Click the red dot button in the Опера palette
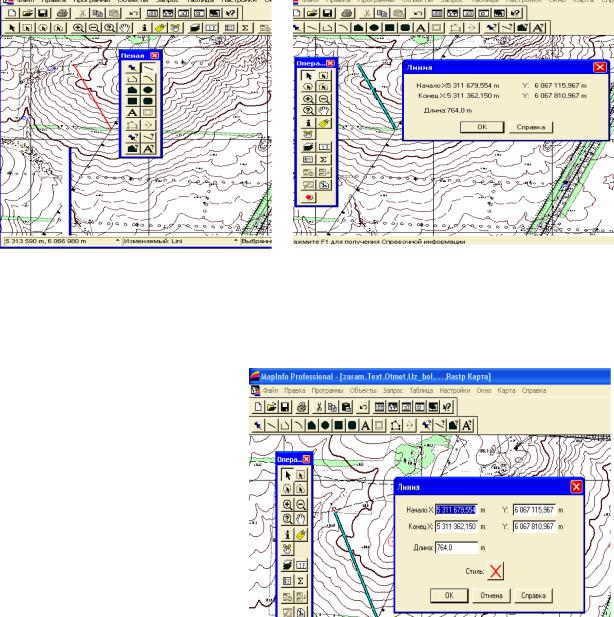The width and height of the screenshot is (614, 617). tap(309, 198)
